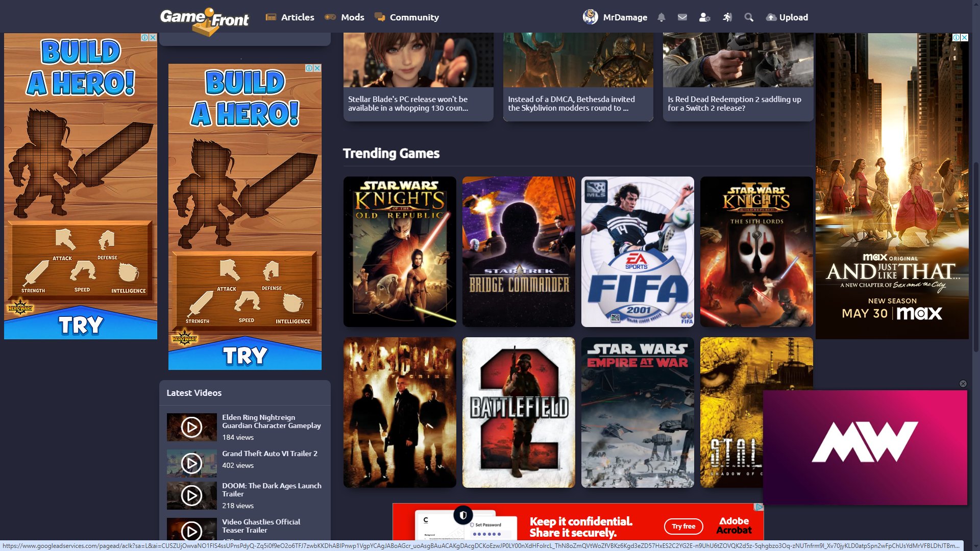The height and width of the screenshot is (551, 980).
Task: Play Elden Ring Nightreign Guardian video
Action: (x=192, y=427)
